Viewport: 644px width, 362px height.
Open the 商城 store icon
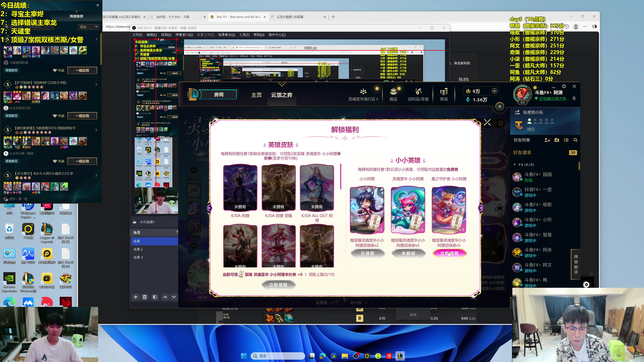click(x=444, y=94)
